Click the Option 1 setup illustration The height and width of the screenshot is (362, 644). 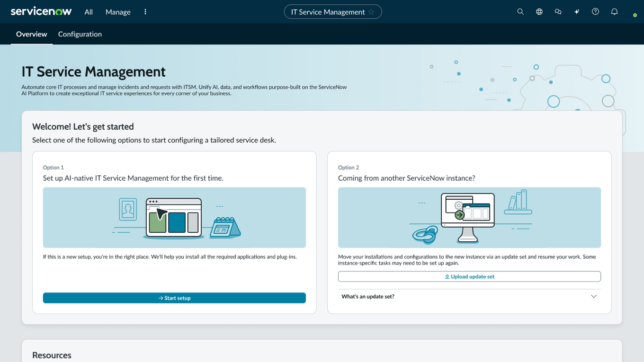click(x=174, y=218)
